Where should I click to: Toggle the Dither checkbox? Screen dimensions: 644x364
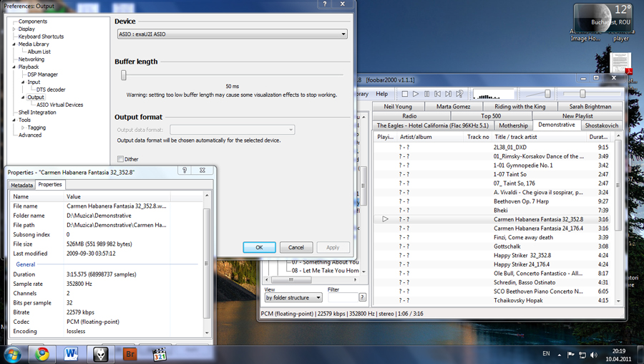coord(120,159)
